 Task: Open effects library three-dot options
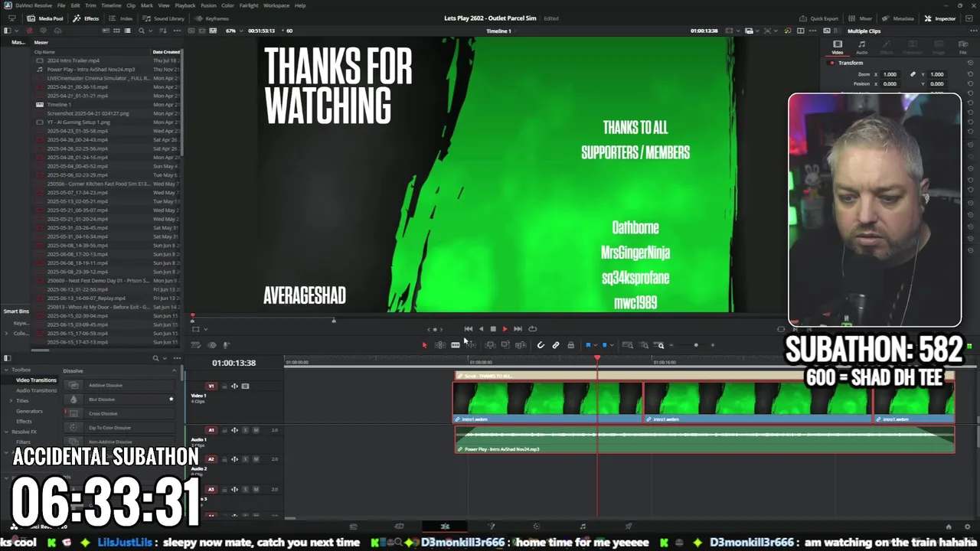click(x=176, y=357)
